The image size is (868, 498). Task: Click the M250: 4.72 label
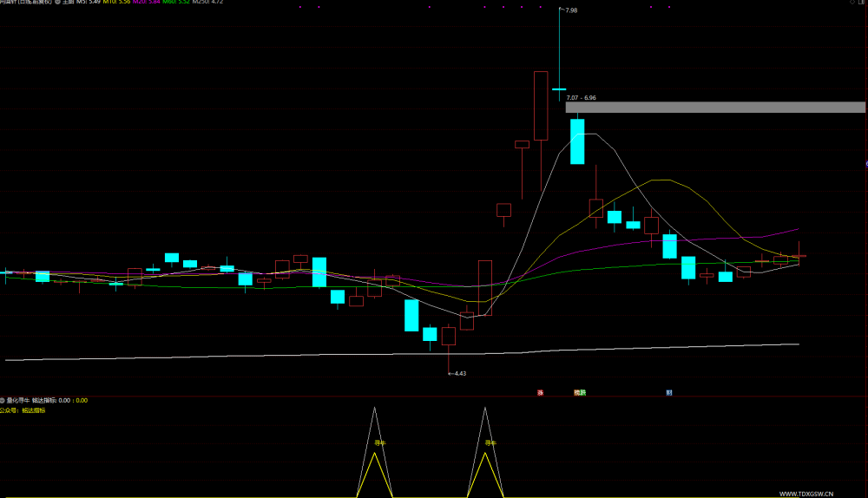point(207,3)
